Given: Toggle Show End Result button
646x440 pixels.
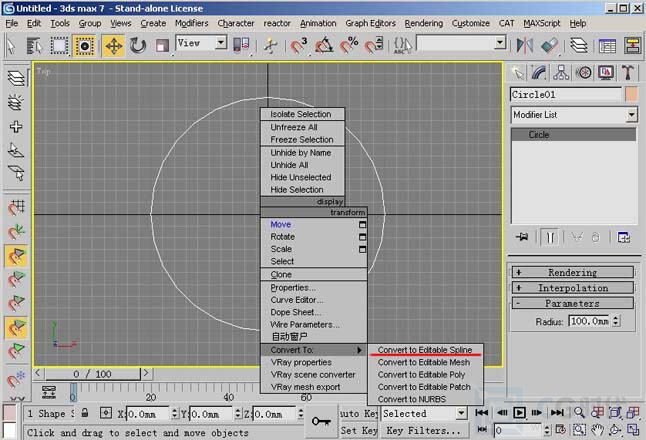Looking at the screenshot, I should 550,238.
